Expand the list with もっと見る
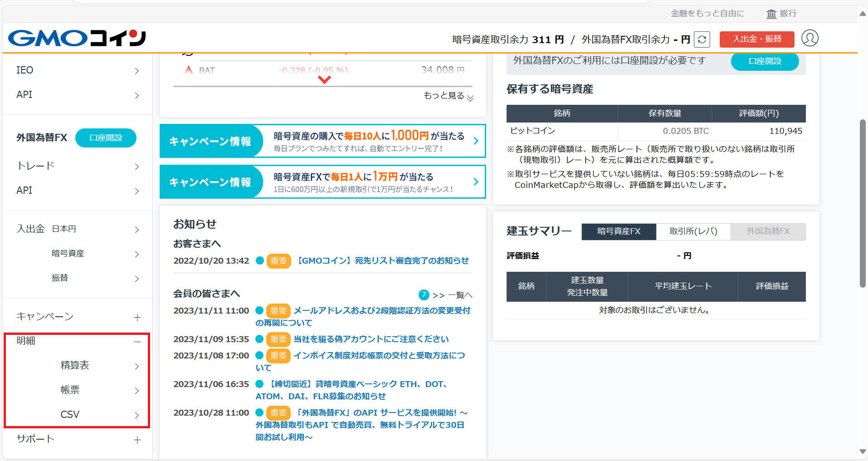 click(448, 96)
